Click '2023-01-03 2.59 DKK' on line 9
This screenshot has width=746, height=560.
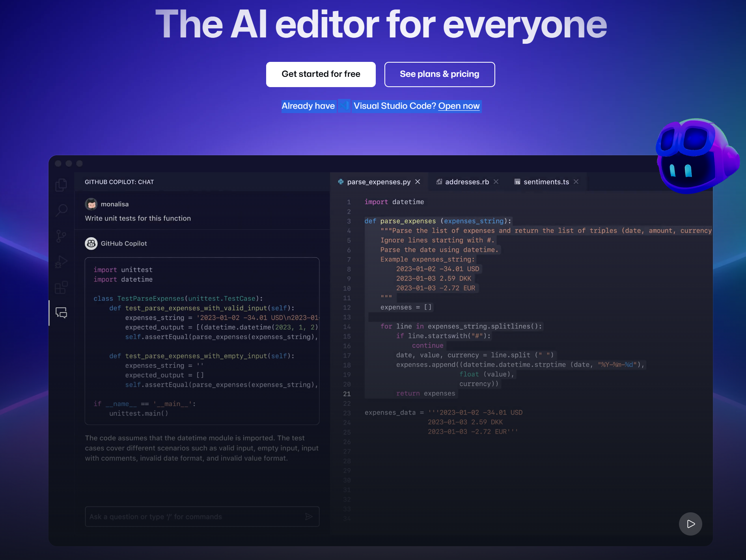434,279
